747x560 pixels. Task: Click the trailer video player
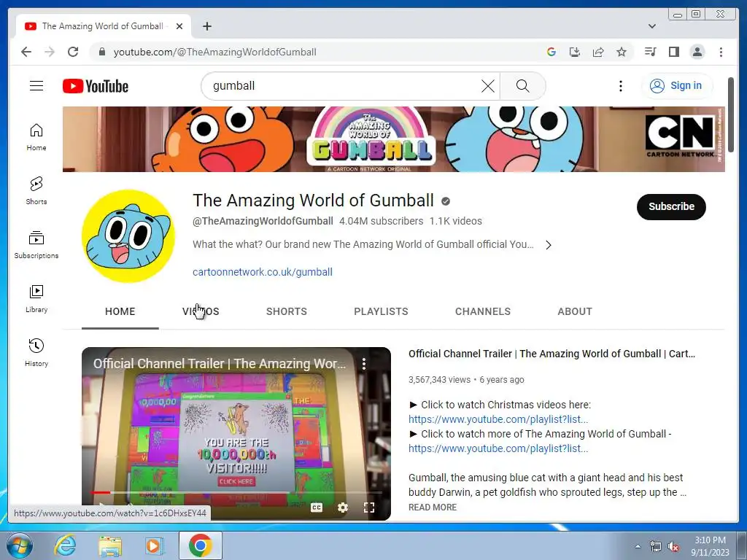(236, 433)
